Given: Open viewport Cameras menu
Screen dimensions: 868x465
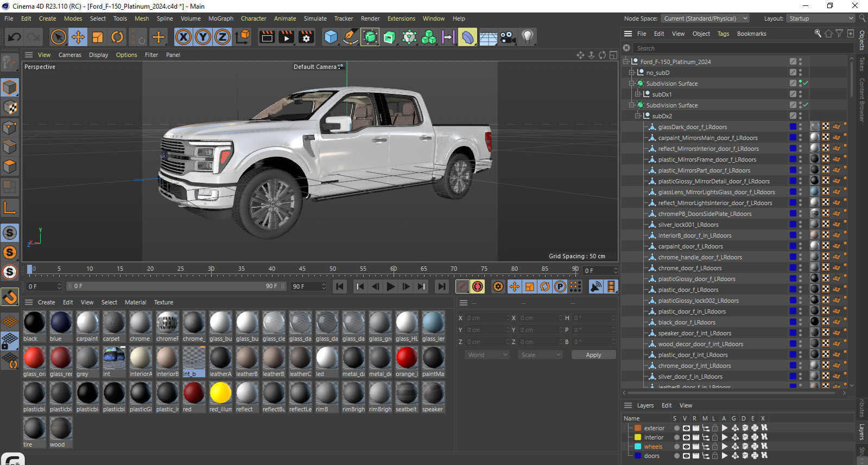Looking at the screenshot, I should [70, 55].
